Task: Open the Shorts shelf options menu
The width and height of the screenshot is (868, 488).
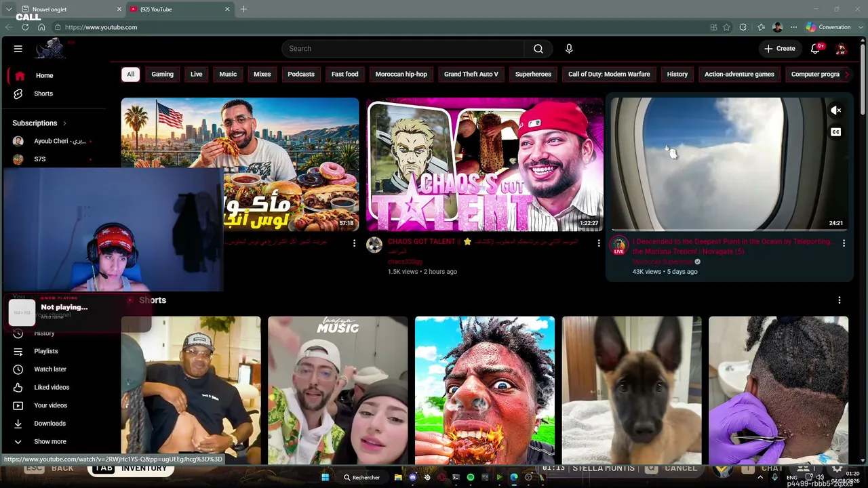Action: (x=840, y=300)
